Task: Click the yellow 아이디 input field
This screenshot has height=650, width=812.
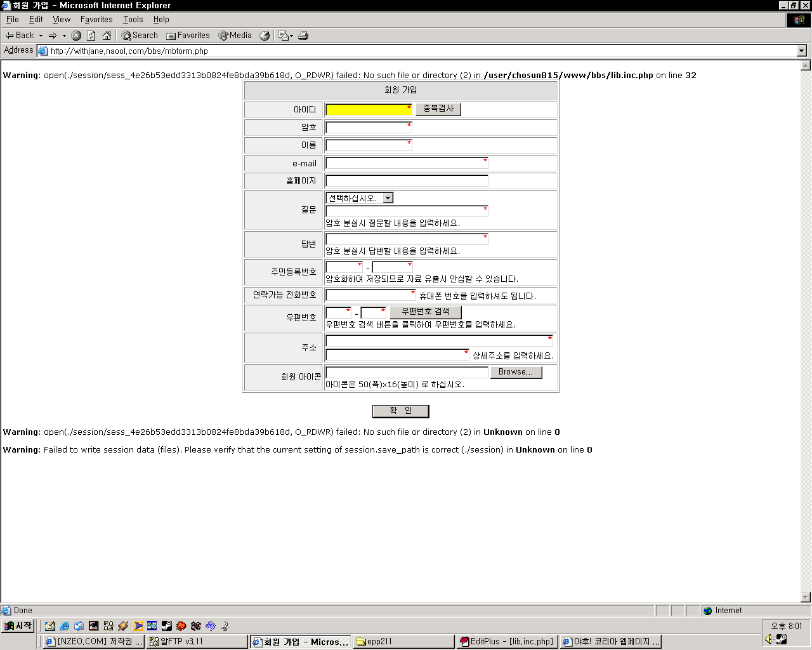Action: tap(369, 110)
